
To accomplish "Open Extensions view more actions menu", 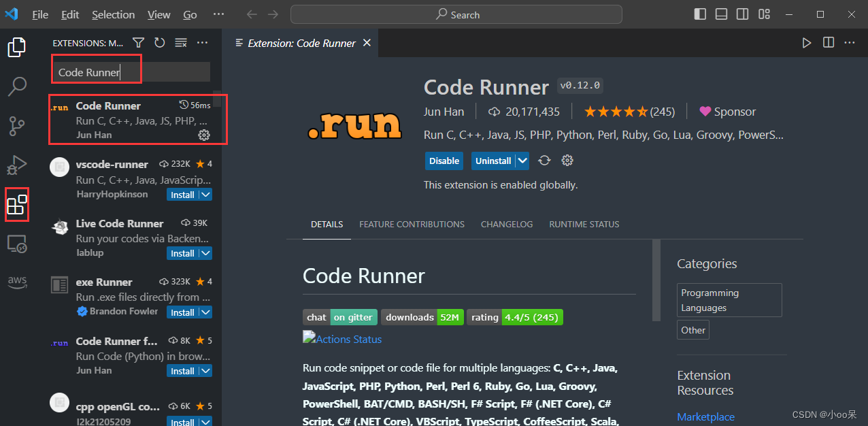I will pyautogui.click(x=202, y=43).
